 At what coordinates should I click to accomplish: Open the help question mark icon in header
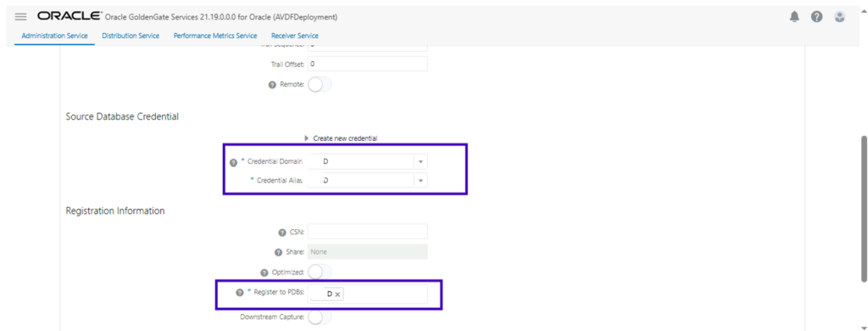pyautogui.click(x=816, y=17)
